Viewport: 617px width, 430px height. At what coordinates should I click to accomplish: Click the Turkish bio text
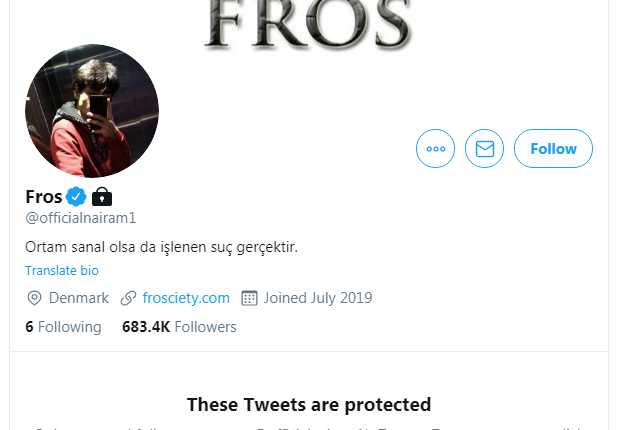(x=161, y=246)
